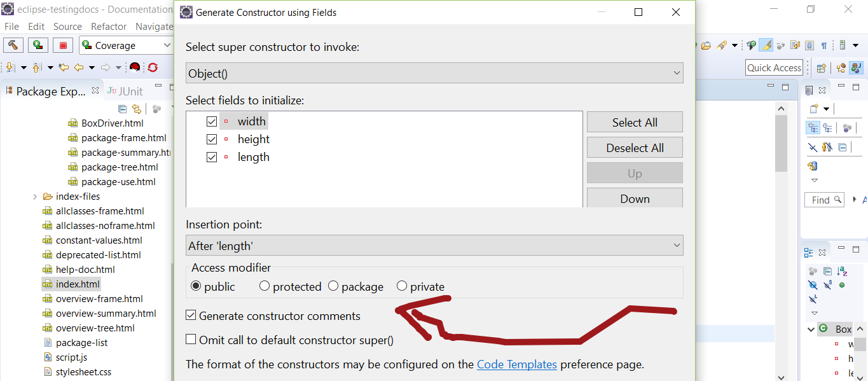Sort the Outline view alphabetically

tap(842, 272)
